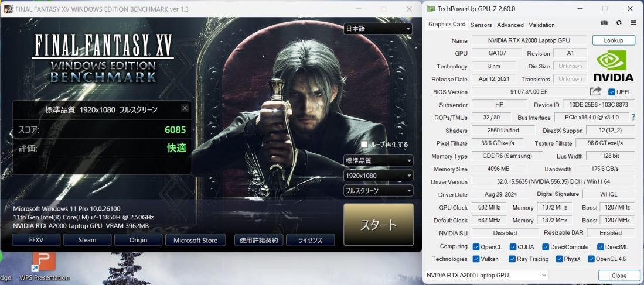Click 使用許諾契約 license agreement button

(259, 240)
